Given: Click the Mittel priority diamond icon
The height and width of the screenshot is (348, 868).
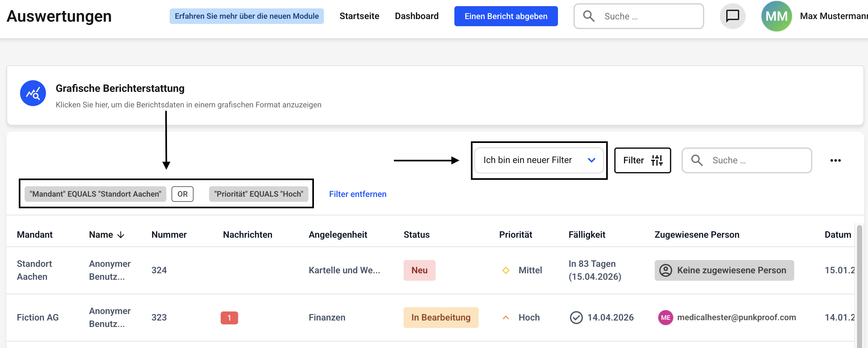Looking at the screenshot, I should point(506,270).
